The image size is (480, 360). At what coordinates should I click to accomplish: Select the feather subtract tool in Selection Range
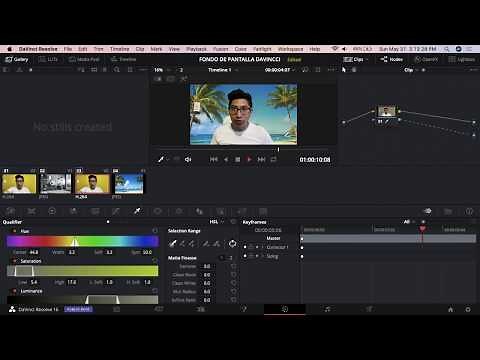point(207,244)
